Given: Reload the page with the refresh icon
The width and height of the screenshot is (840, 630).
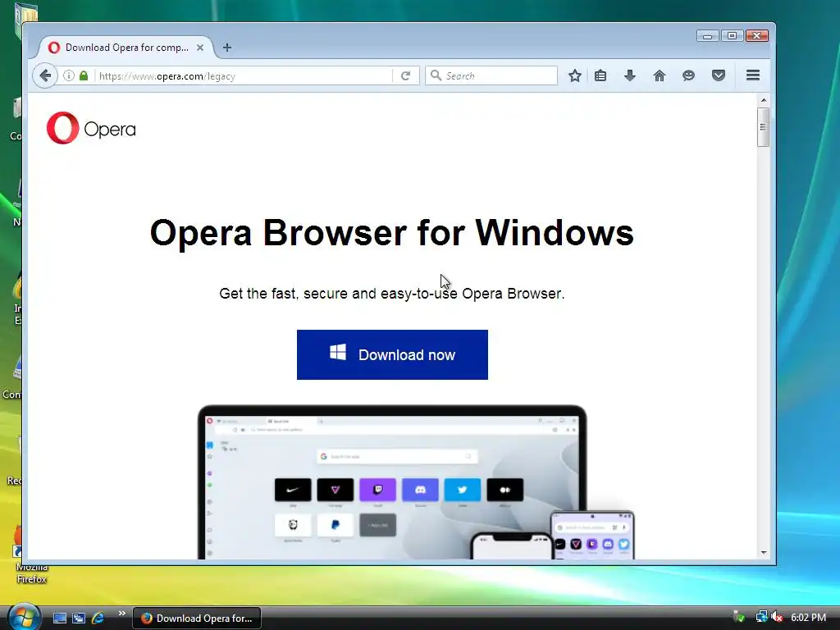Looking at the screenshot, I should pyautogui.click(x=405, y=75).
